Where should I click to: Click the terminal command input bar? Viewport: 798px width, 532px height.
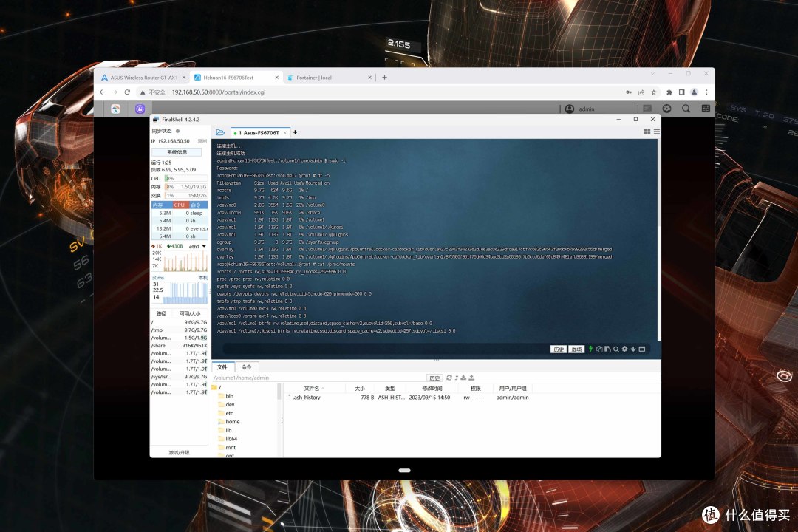[385, 349]
